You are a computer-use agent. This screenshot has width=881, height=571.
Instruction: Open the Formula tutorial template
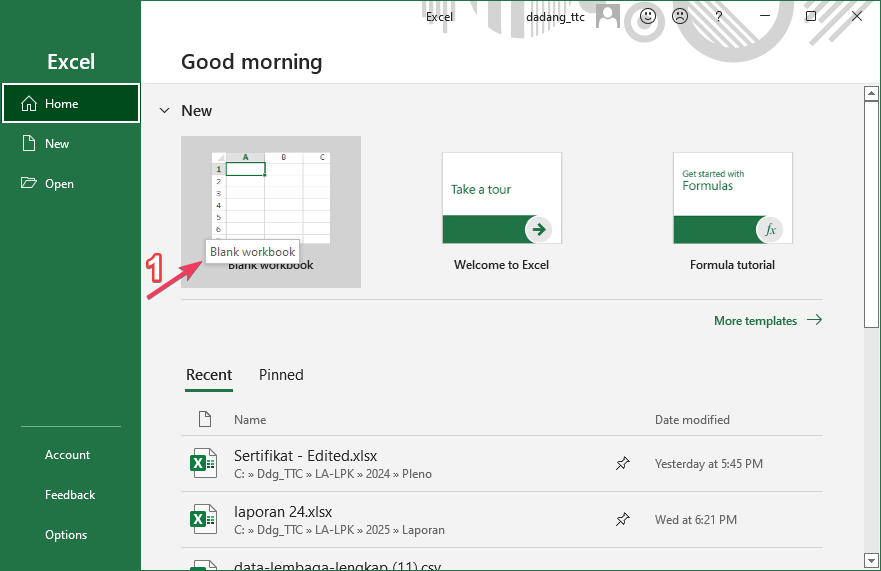click(732, 198)
